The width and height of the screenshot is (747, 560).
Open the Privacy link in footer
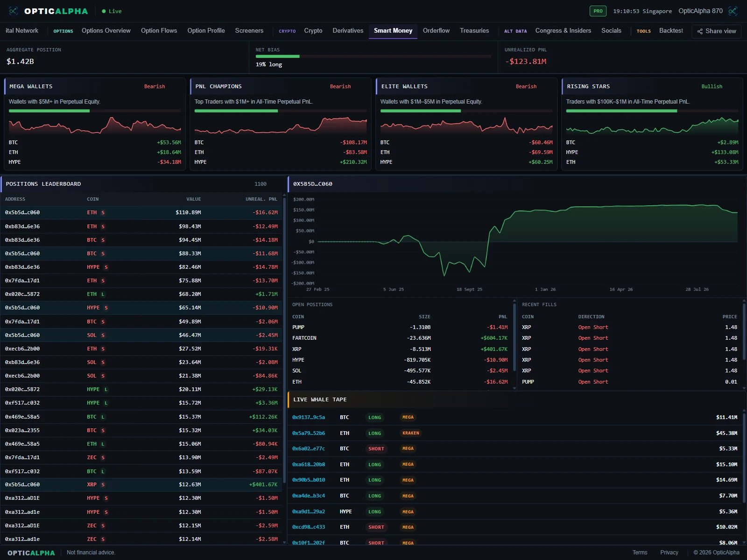669,553
